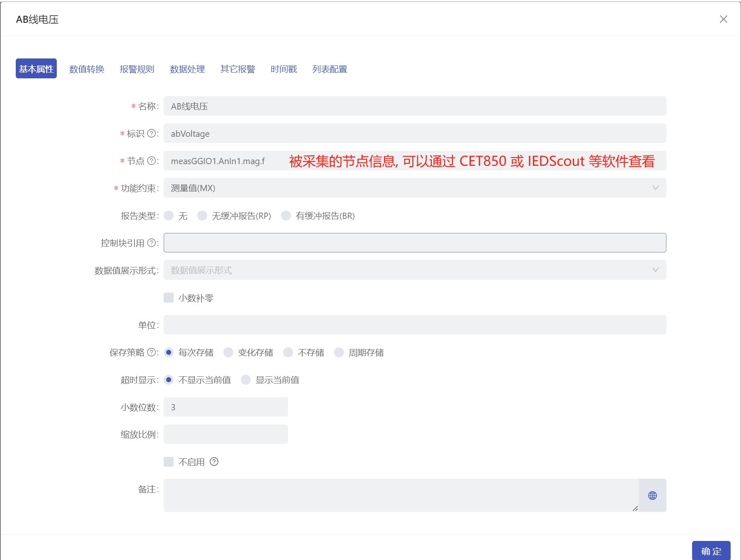Click the help icon next to 节点
741x560 pixels.
coord(152,161)
